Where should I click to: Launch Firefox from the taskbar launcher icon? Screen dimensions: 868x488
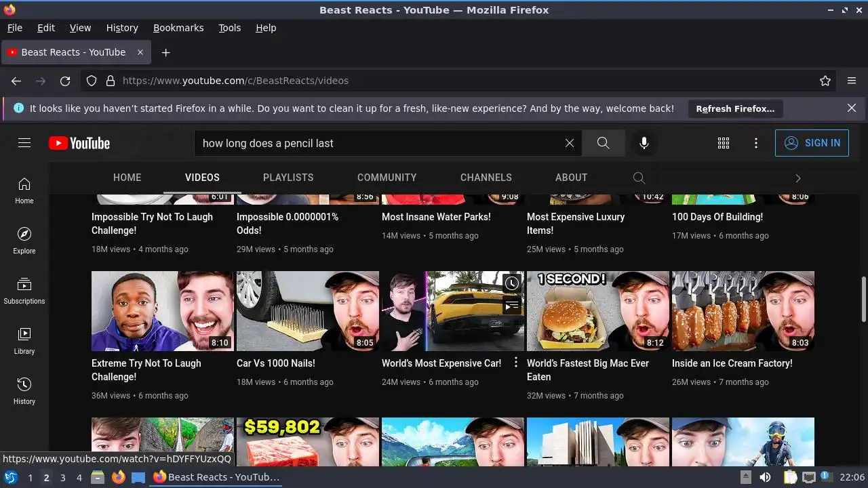pyautogui.click(x=118, y=477)
